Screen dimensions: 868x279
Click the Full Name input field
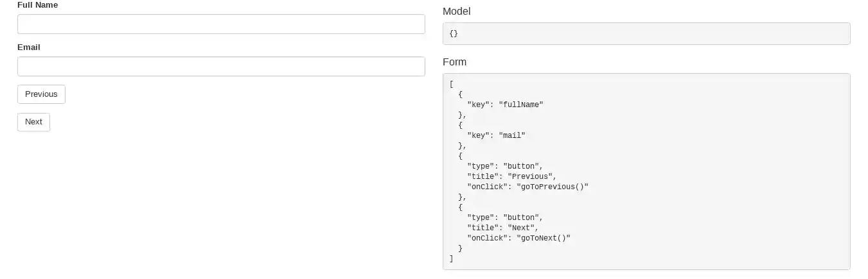(221, 24)
